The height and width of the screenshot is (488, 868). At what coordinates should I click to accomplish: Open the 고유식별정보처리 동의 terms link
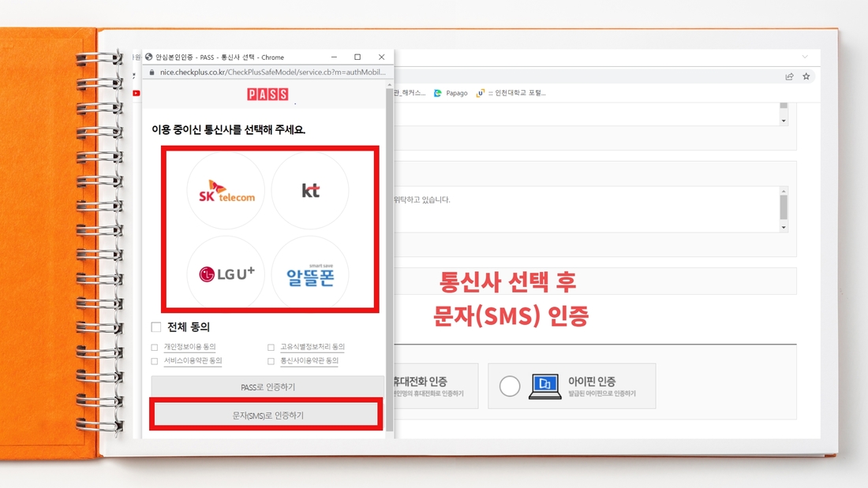(312, 347)
